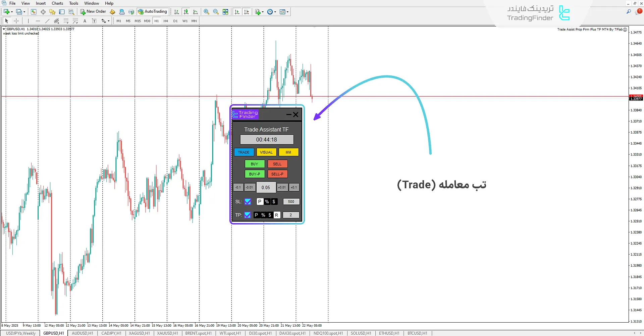The image size is (644, 336).
Task: Select the horizontal line drawing tool
Action: pyautogui.click(x=38, y=21)
